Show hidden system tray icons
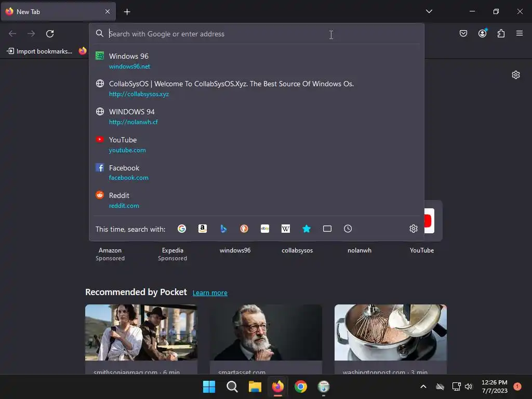 pos(423,387)
